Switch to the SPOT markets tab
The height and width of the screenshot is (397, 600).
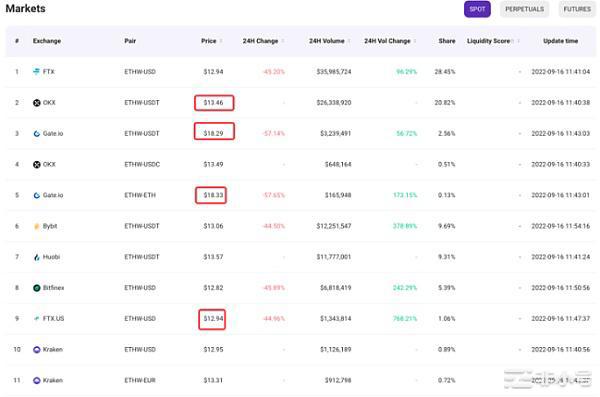click(477, 9)
